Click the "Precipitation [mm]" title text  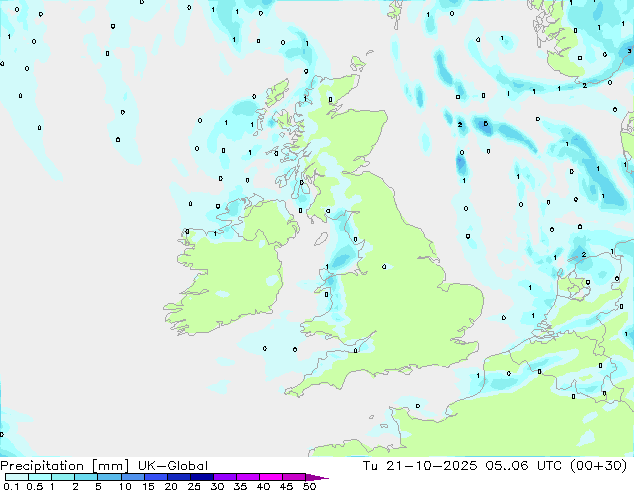pos(65,466)
